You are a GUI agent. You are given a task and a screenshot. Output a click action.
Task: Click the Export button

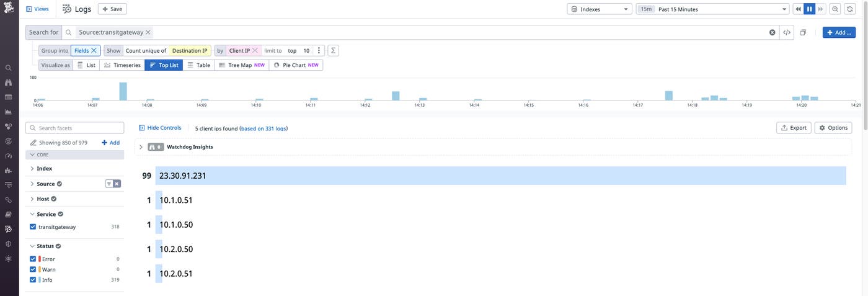[x=794, y=128]
